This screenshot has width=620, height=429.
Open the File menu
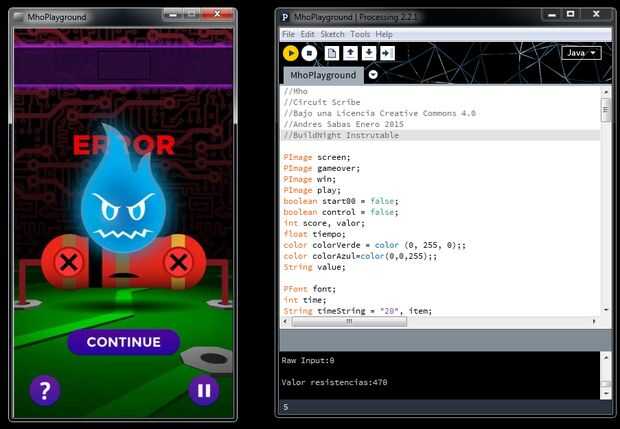(x=288, y=34)
